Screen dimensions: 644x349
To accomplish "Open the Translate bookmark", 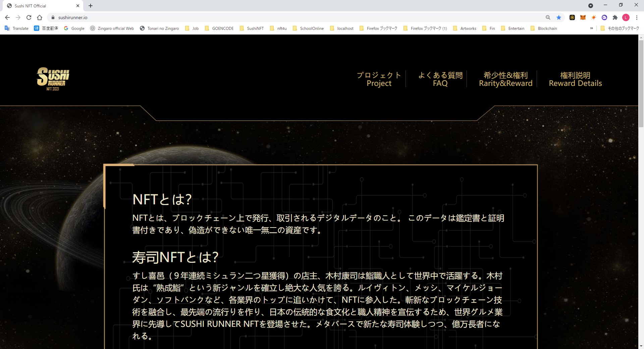I will (16, 29).
